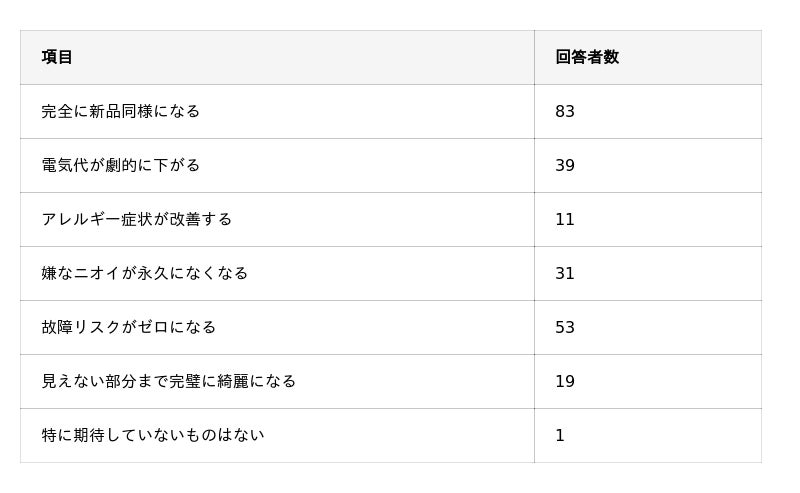This screenshot has width=800, height=493.
Task: Select the respondent count 39 cell
Action: tap(565, 165)
